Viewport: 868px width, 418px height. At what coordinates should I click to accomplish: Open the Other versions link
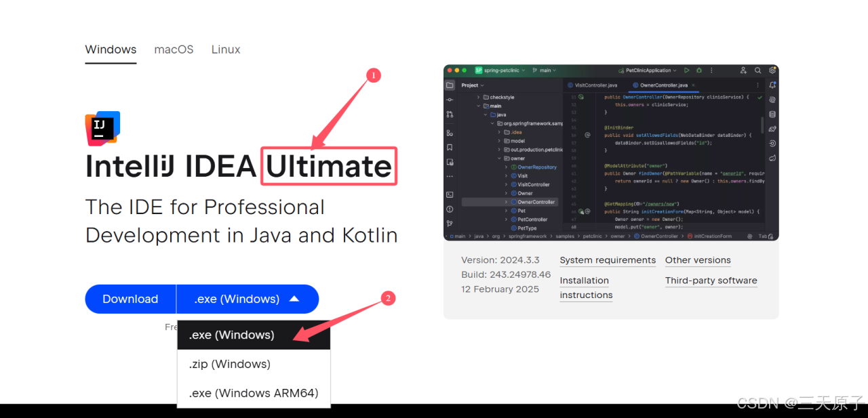pos(698,260)
